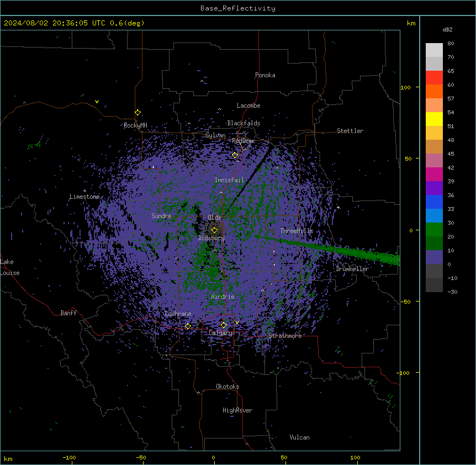
Task: Click the Sylvan town label
Action: (215, 135)
